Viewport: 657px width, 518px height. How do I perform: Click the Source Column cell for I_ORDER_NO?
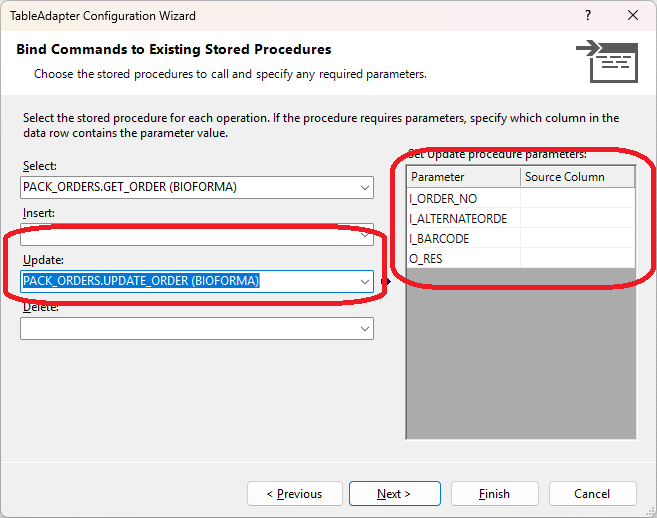click(577, 198)
